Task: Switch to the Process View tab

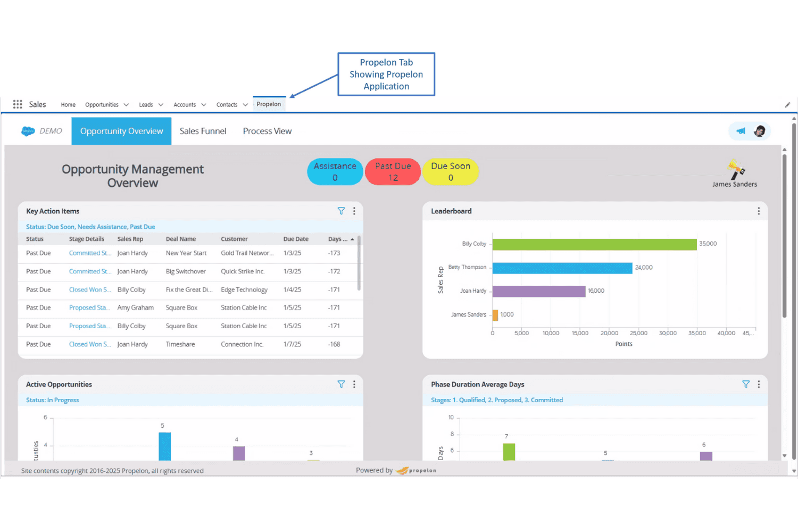Action: [x=267, y=131]
